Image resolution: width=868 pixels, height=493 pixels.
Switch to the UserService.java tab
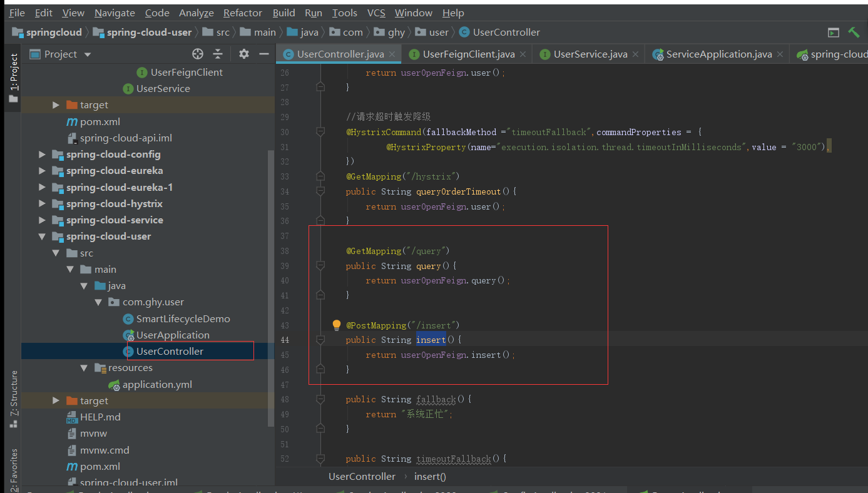point(590,54)
